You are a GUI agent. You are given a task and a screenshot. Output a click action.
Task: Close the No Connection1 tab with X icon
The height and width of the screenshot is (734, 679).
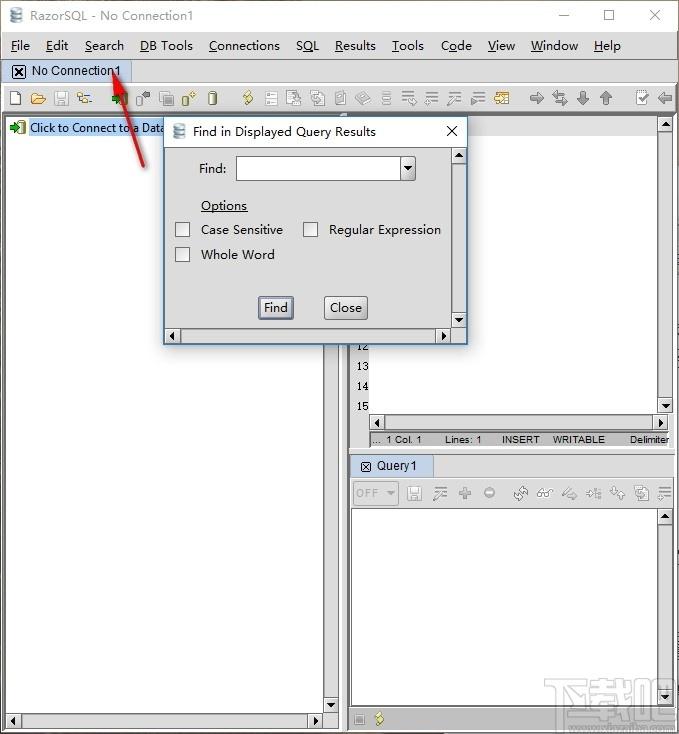click(19, 72)
